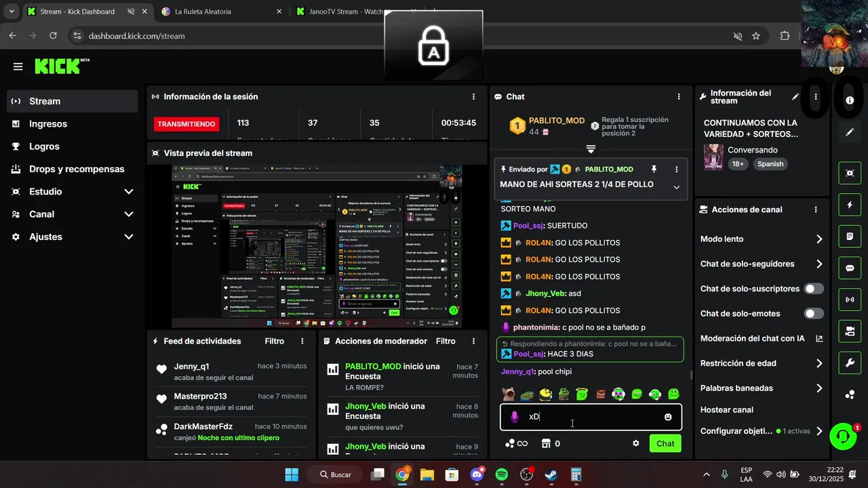Viewport: 868px width, 488px height.
Task: Click the camera icon in right sidebar
Action: coord(850,331)
